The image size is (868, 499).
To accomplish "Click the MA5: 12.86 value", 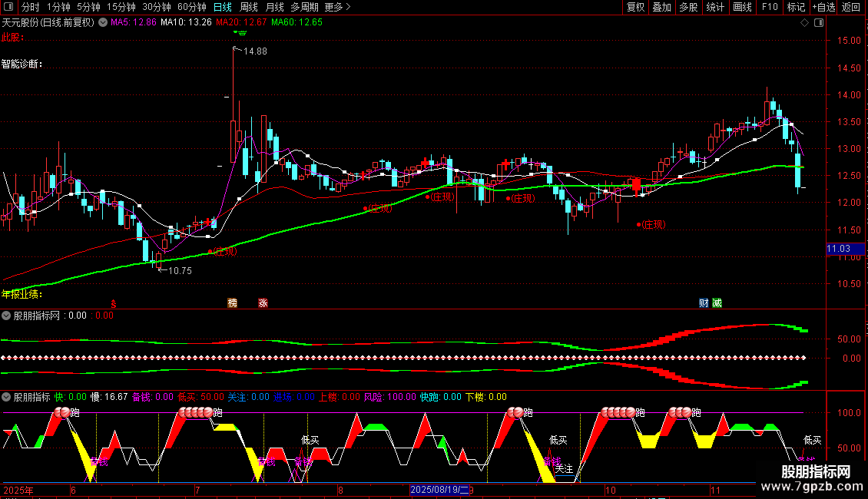I will coord(134,22).
